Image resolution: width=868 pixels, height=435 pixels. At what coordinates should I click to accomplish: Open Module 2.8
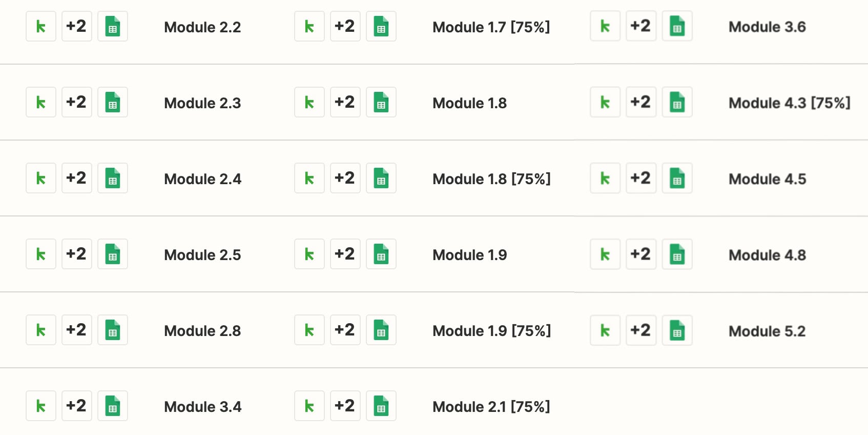coord(202,330)
